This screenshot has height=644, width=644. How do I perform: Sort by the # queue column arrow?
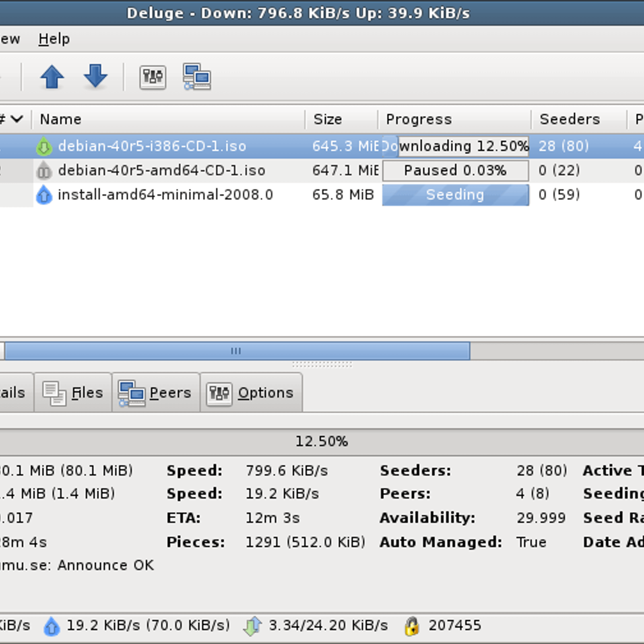click(17, 119)
